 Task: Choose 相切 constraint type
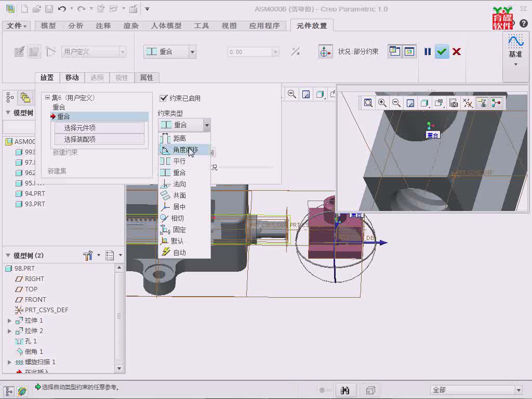click(x=184, y=218)
